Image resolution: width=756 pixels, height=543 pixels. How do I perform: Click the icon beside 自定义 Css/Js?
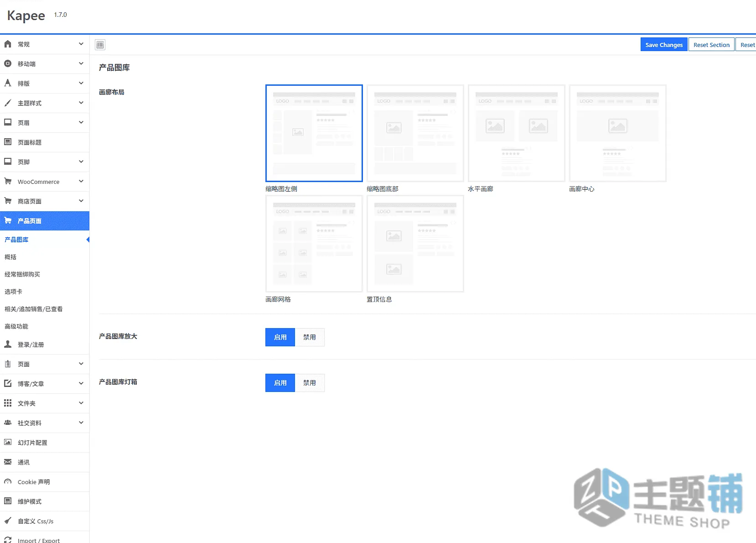pyautogui.click(x=8, y=521)
